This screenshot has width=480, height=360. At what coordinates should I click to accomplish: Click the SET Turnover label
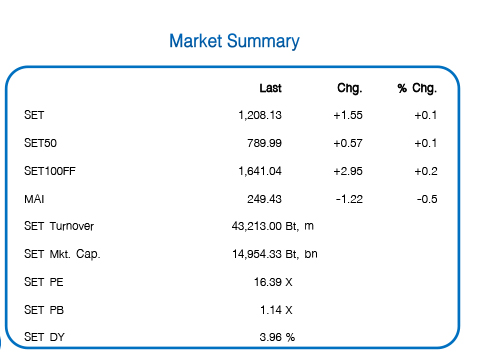click(x=59, y=226)
